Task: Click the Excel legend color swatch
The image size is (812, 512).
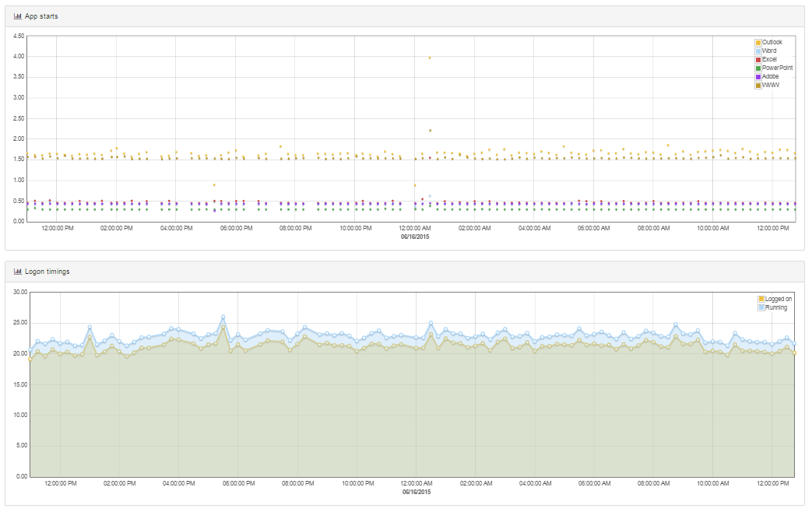Action: click(x=758, y=60)
